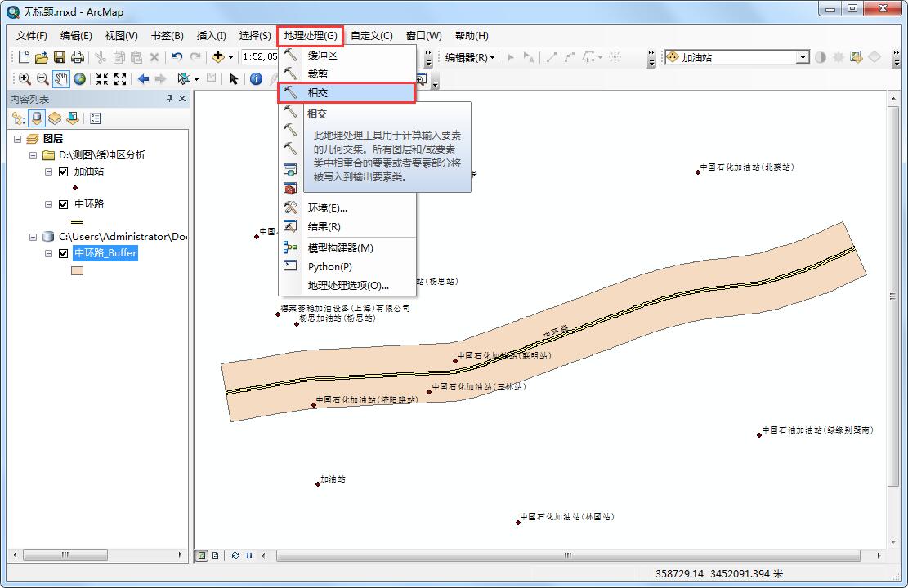Image resolution: width=908 pixels, height=588 pixels.
Task: Open 自定义(C) menu
Action: point(371,35)
